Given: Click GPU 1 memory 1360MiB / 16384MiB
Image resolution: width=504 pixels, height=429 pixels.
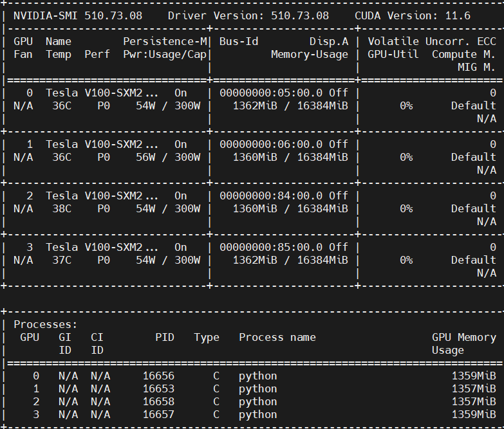Looking at the screenshot, I should [x=290, y=158].
